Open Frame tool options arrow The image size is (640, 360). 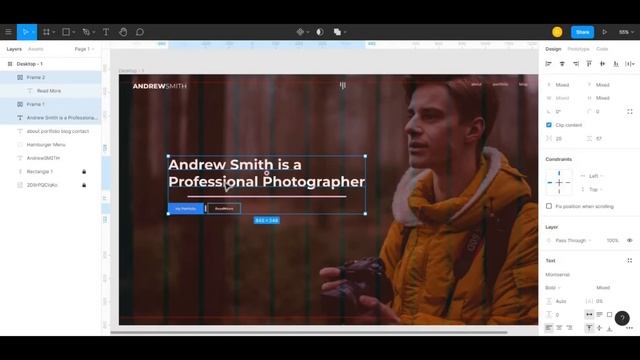[x=53, y=32]
